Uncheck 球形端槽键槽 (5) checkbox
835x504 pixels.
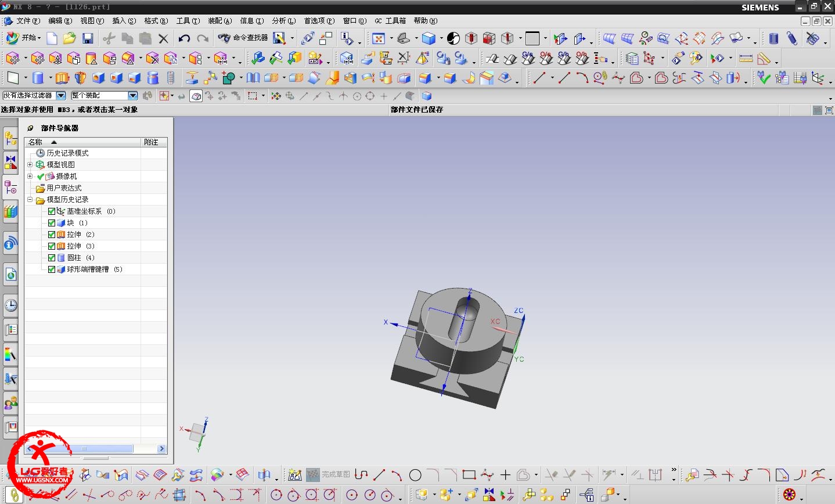[52, 269]
